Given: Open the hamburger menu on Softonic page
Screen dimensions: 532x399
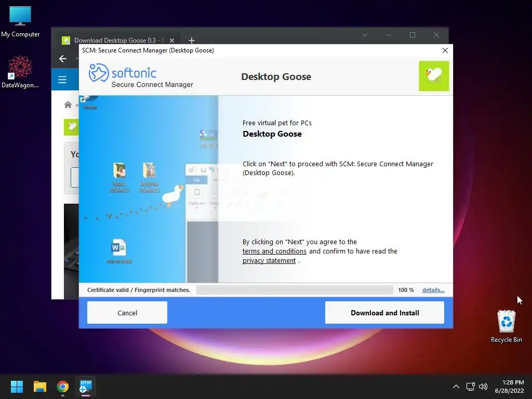Looking at the screenshot, I should coord(62,79).
